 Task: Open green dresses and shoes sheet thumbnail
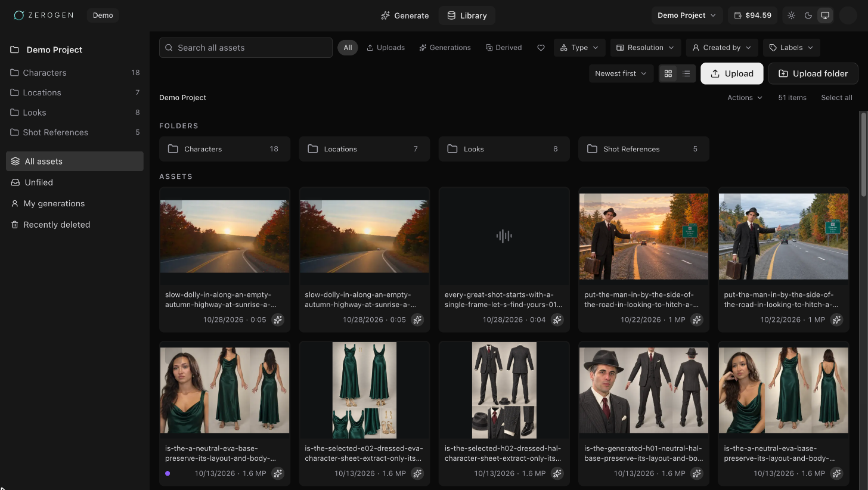coord(364,390)
